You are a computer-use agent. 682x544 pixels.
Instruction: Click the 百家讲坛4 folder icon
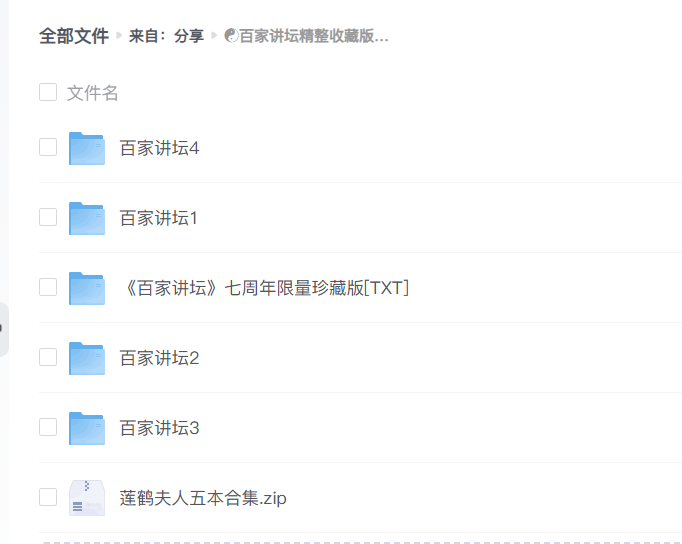tap(87, 148)
